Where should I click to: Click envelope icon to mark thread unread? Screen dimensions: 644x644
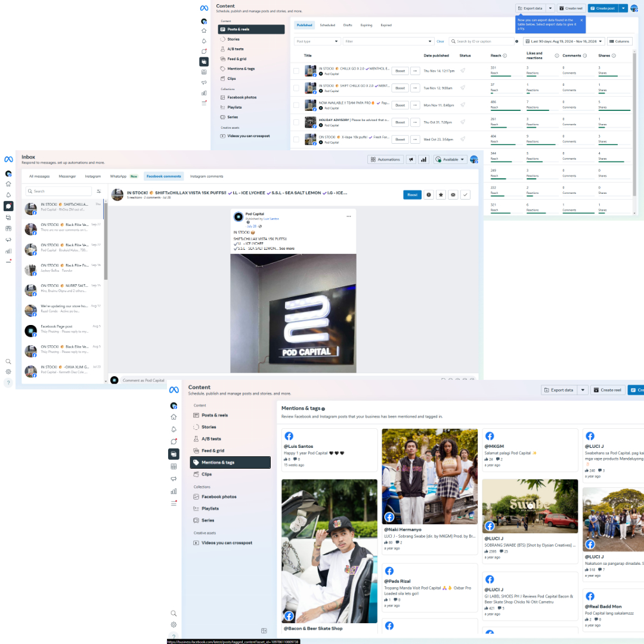pyautogui.click(x=453, y=195)
